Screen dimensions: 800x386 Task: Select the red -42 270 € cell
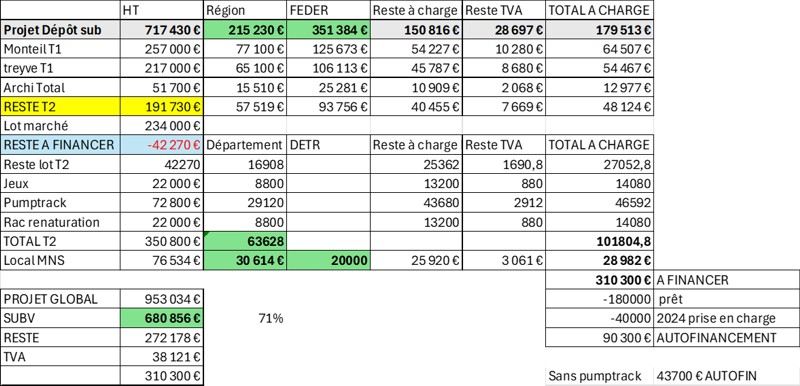162,145
